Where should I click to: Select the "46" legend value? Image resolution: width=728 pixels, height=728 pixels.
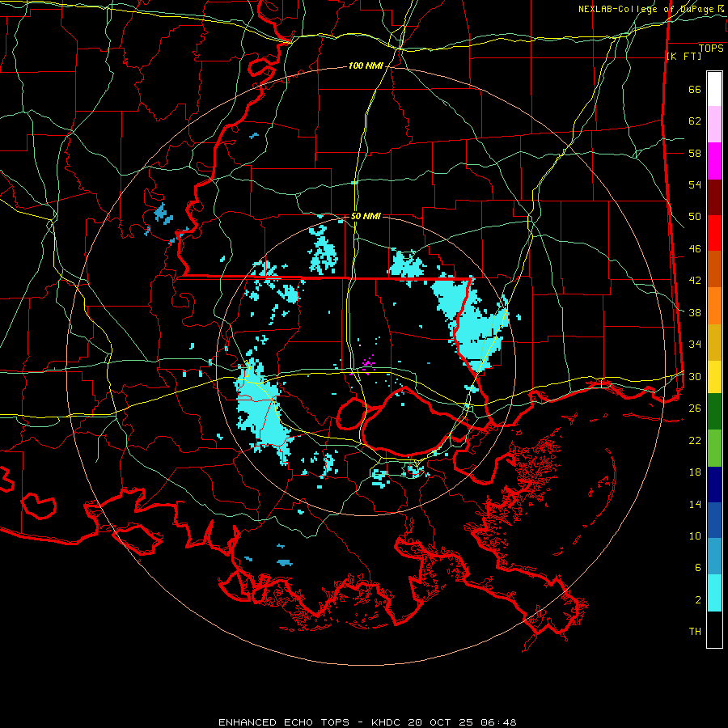coord(695,249)
